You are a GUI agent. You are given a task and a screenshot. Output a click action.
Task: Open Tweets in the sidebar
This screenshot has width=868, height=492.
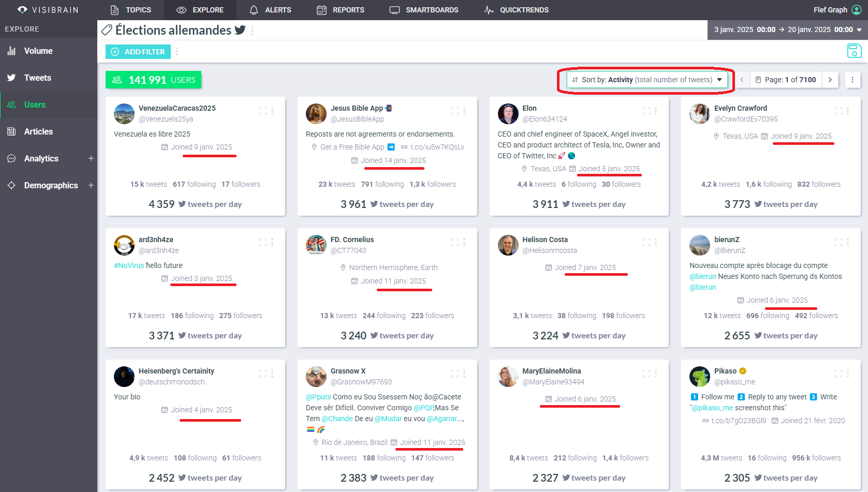point(38,78)
